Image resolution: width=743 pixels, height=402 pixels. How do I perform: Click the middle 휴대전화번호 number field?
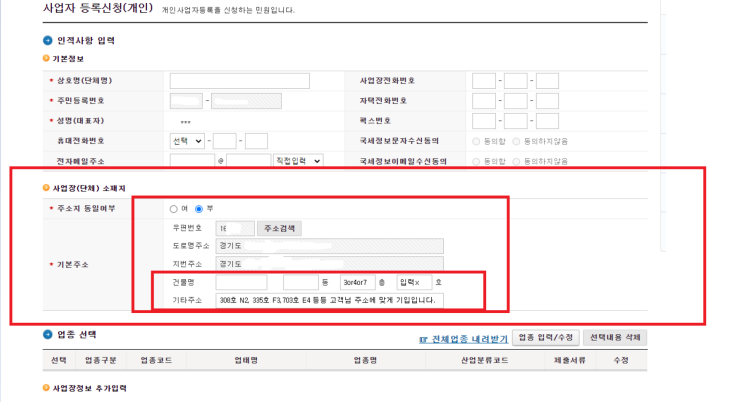point(225,141)
